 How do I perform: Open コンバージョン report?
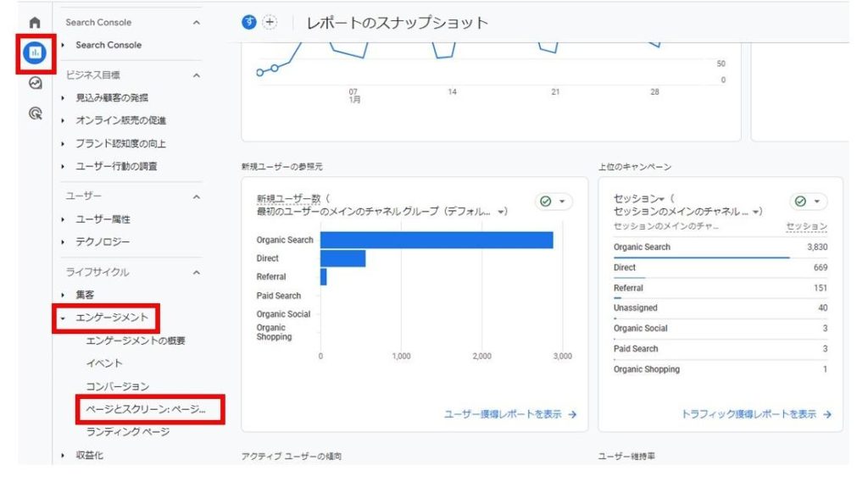click(x=117, y=386)
